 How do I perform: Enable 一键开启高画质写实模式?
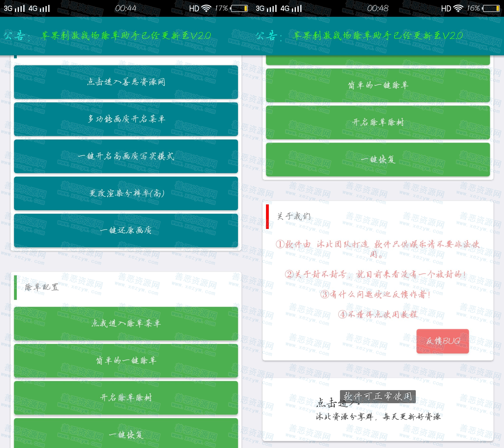pyautogui.click(x=126, y=156)
